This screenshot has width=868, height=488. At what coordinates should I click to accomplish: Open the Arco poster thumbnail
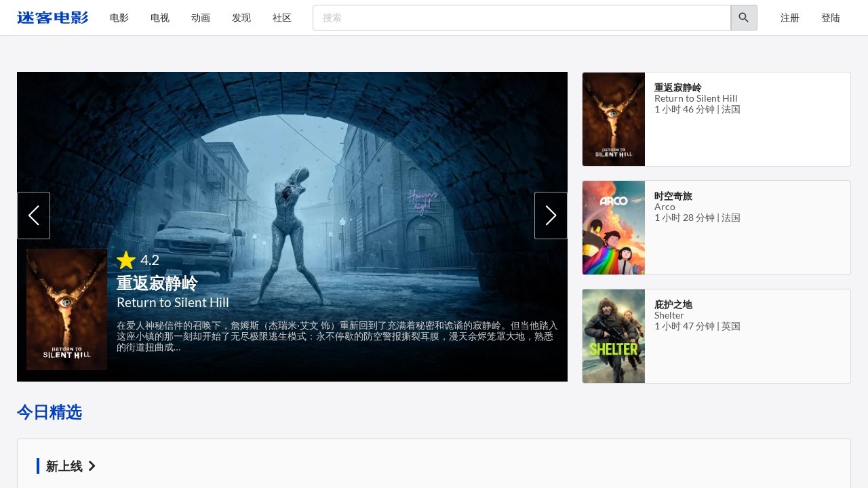point(614,228)
